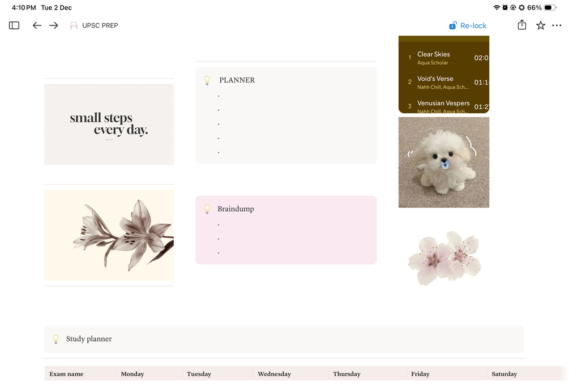Click the lightbulb icon beside Braindump
This screenshot has width=569, height=392.
click(x=207, y=209)
